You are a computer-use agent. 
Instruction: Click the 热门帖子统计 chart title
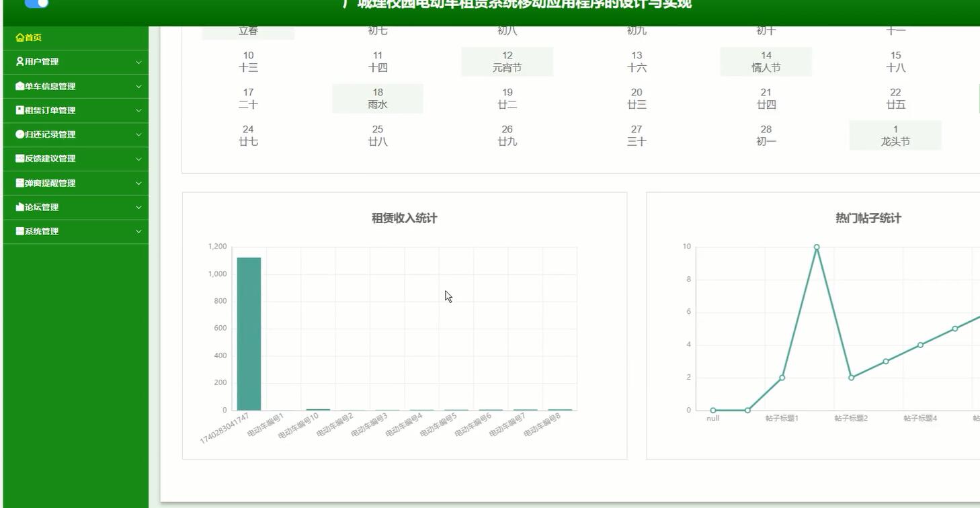868,218
